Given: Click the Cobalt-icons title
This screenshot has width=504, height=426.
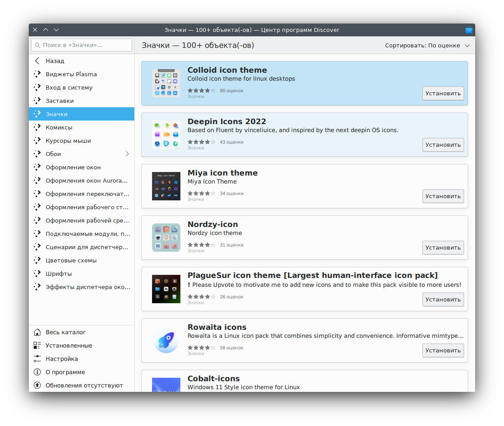Looking at the screenshot, I should pos(214,379).
